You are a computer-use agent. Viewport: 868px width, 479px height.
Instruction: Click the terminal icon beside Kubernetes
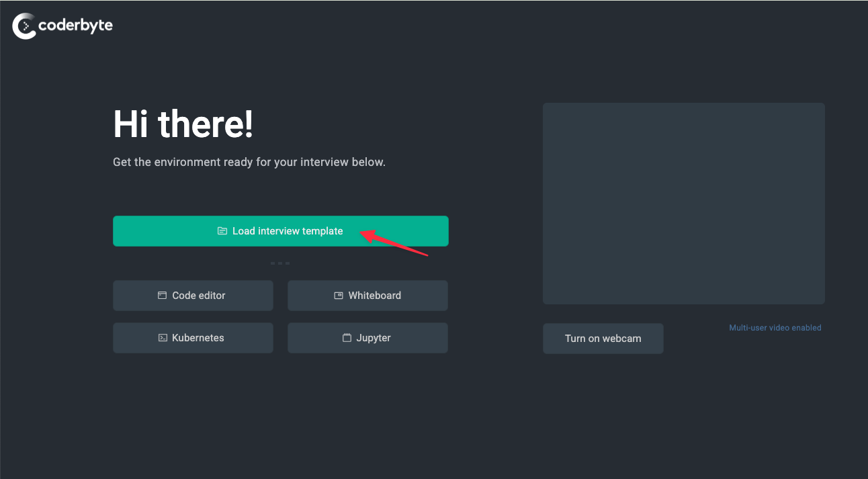tap(163, 338)
